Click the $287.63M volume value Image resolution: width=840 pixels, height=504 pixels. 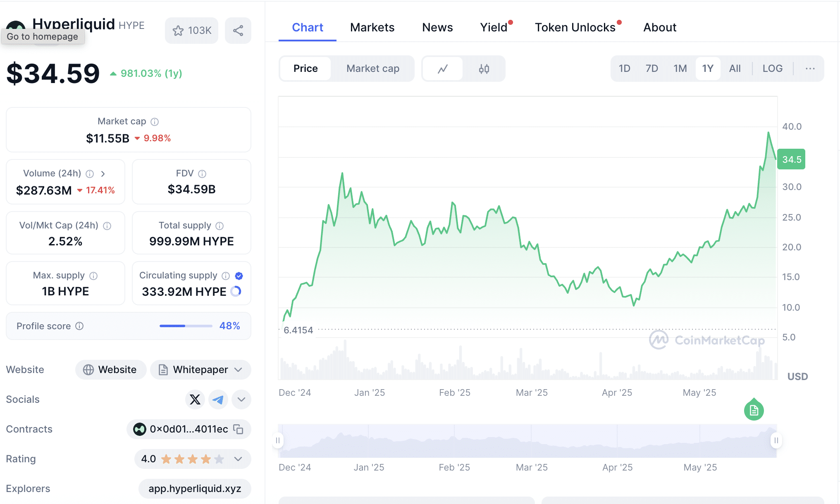click(44, 190)
